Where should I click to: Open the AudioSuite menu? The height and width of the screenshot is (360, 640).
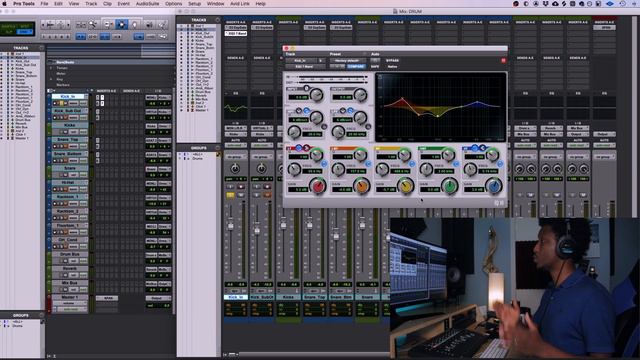pyautogui.click(x=147, y=4)
